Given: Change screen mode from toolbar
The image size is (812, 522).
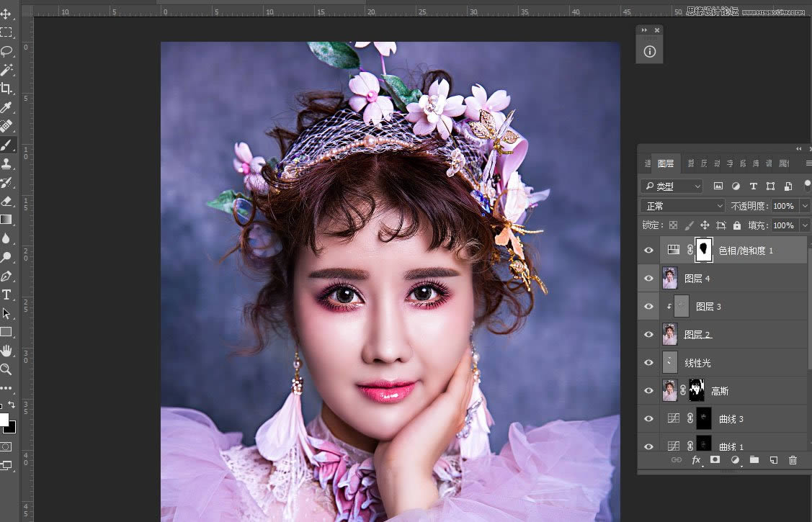Looking at the screenshot, I should (x=6, y=466).
